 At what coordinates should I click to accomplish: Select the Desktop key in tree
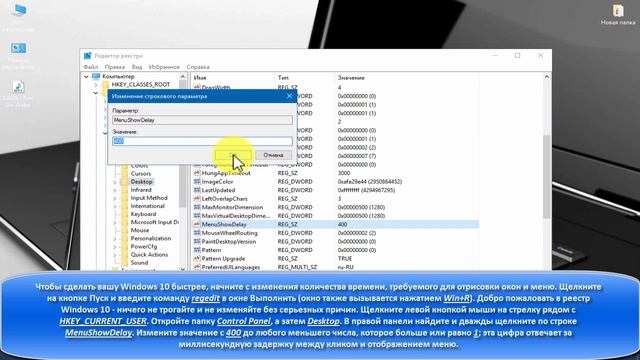pyautogui.click(x=141, y=182)
